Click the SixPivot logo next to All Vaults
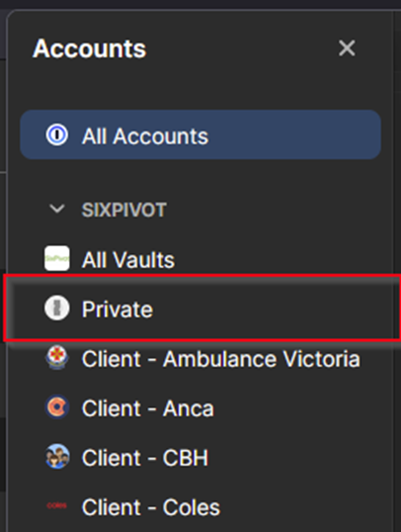 (x=57, y=258)
